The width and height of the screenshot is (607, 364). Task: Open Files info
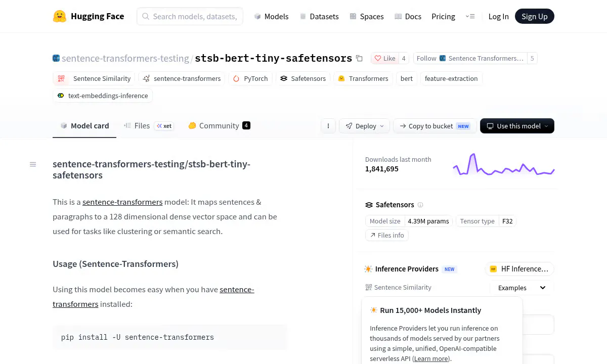pyautogui.click(x=387, y=235)
